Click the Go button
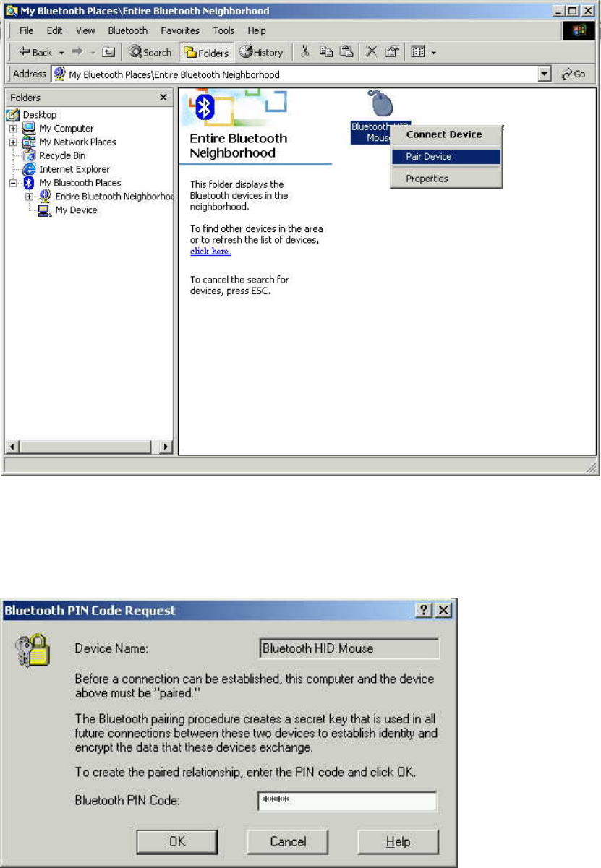This screenshot has height=868, width=601. click(x=574, y=74)
